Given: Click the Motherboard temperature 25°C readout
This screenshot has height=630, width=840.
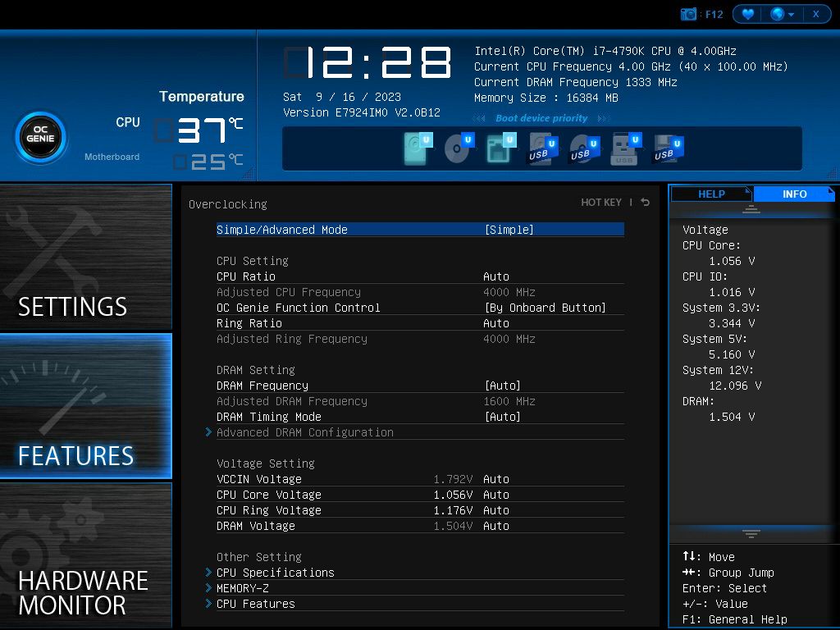Looking at the screenshot, I should [x=208, y=162].
